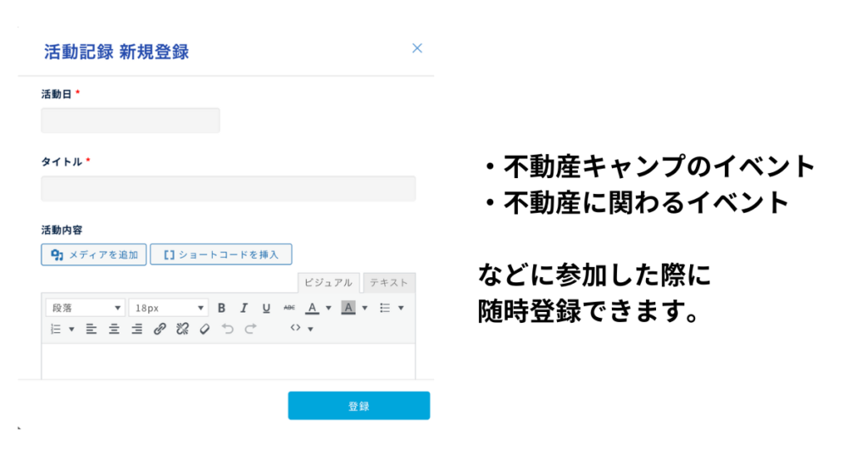Open the 段落 paragraph format dropdown
The width and height of the screenshot is (868, 456).
(x=84, y=308)
